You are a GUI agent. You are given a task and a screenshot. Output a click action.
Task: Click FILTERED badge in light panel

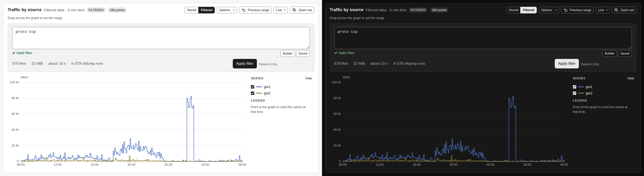96,10
